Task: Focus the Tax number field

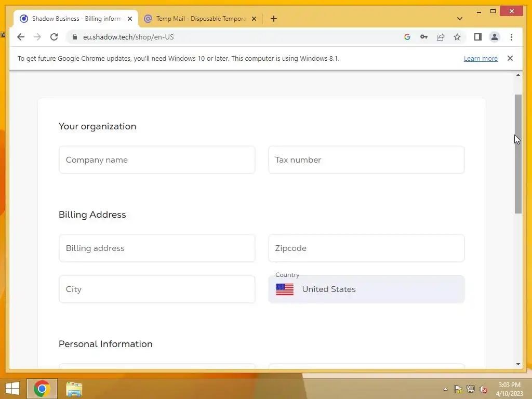Action: [366, 160]
